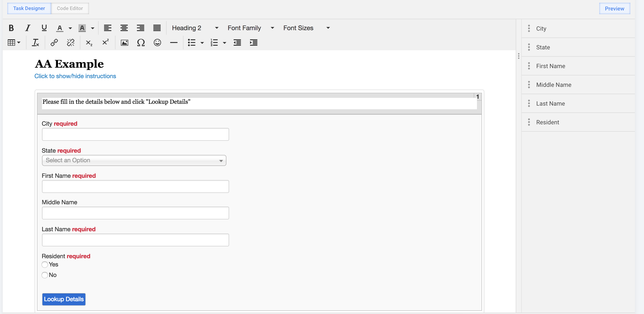Screen dimensions: 644x314
Task: Click into the First Name text field
Action: tap(135, 186)
